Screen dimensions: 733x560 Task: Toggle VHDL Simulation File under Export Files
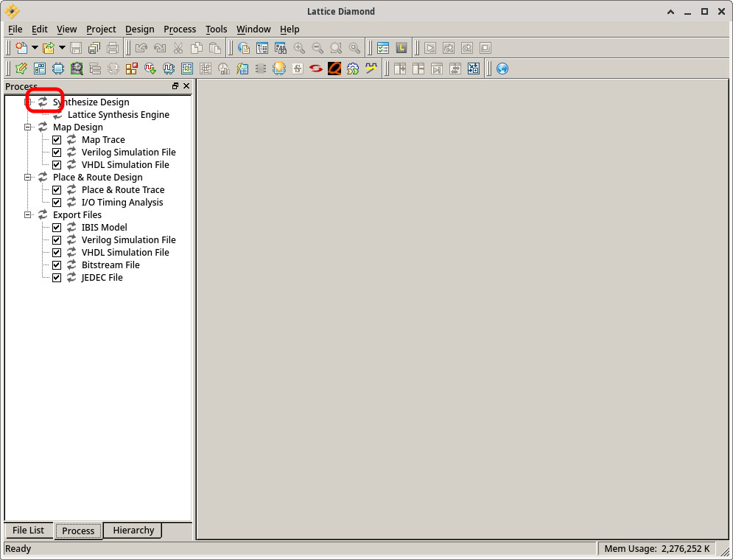tap(57, 253)
